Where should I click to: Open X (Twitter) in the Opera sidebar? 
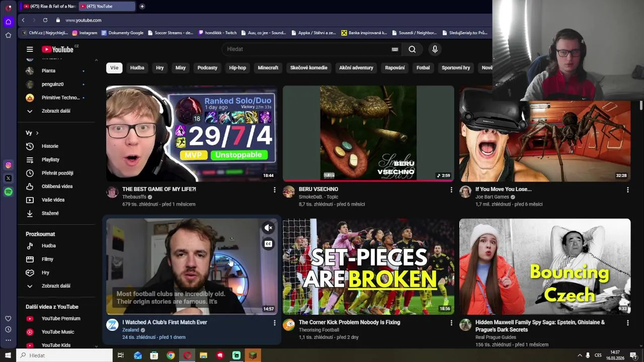click(x=8, y=178)
